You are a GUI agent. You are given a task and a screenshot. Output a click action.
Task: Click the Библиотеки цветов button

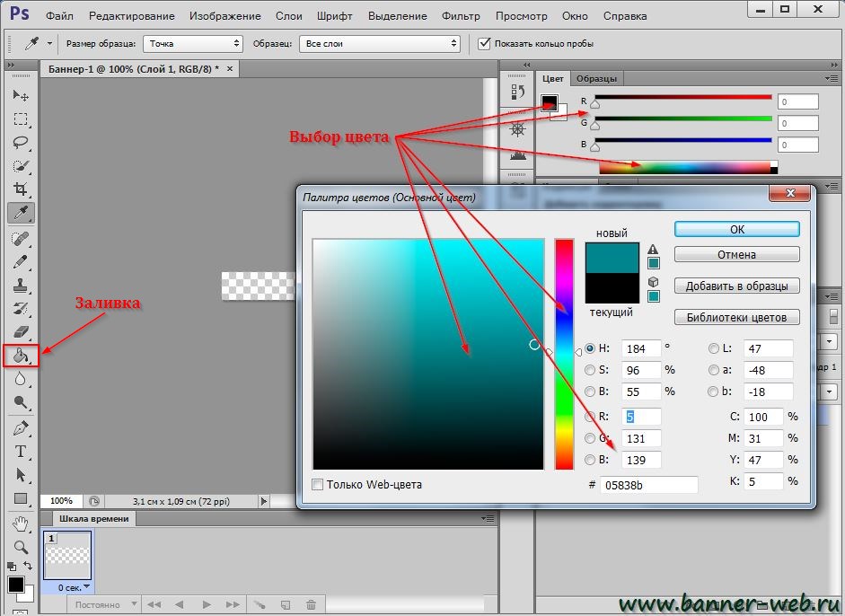point(736,317)
